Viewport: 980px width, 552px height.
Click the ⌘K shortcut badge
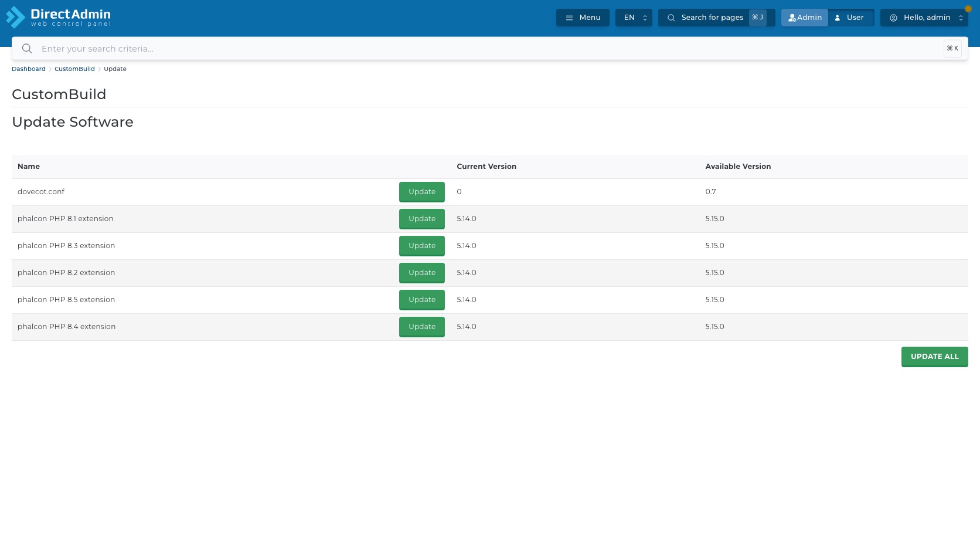click(x=952, y=49)
